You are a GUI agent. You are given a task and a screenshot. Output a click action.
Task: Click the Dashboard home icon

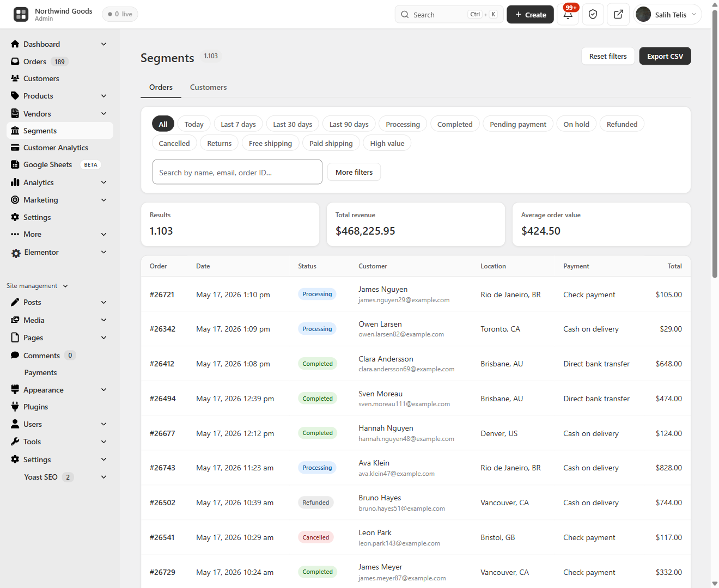click(15, 44)
